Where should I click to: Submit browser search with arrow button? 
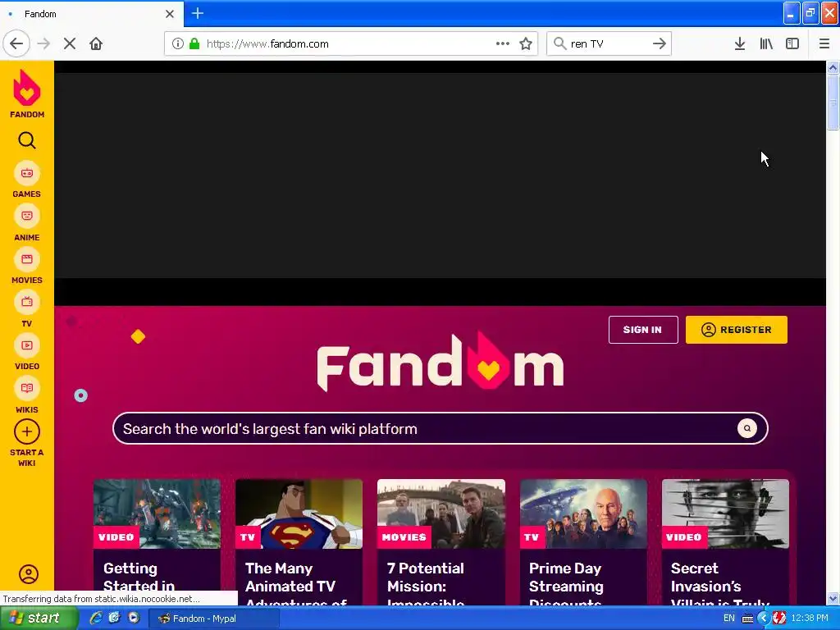pyautogui.click(x=659, y=44)
